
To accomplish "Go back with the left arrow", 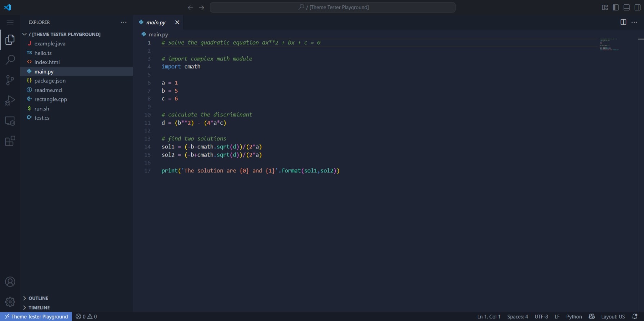I will point(191,8).
